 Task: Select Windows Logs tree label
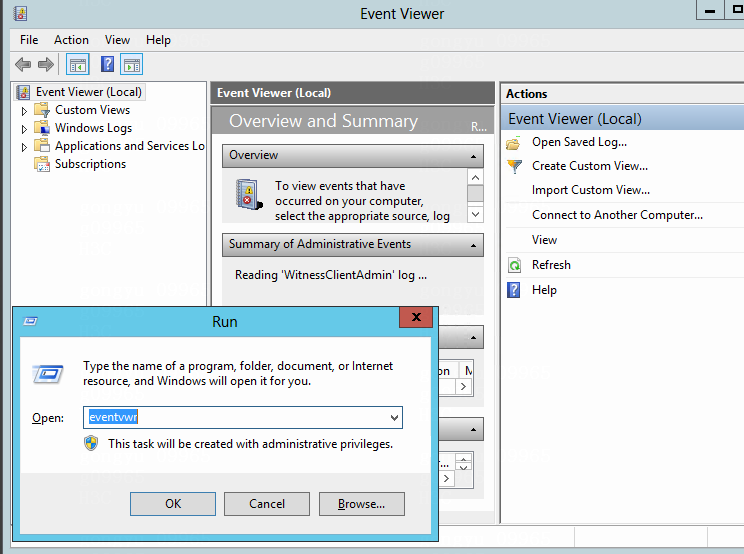point(93,128)
